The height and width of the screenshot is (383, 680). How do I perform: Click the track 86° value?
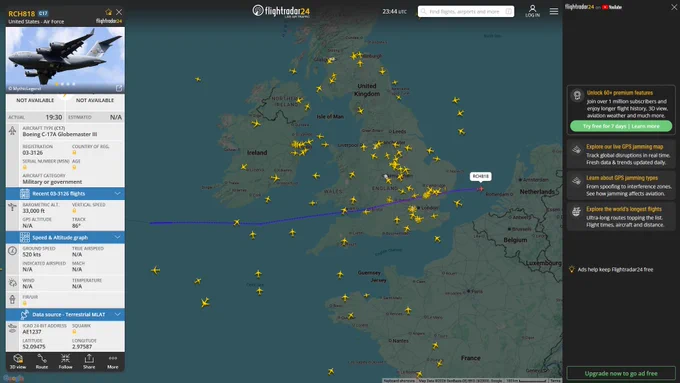coord(76,226)
